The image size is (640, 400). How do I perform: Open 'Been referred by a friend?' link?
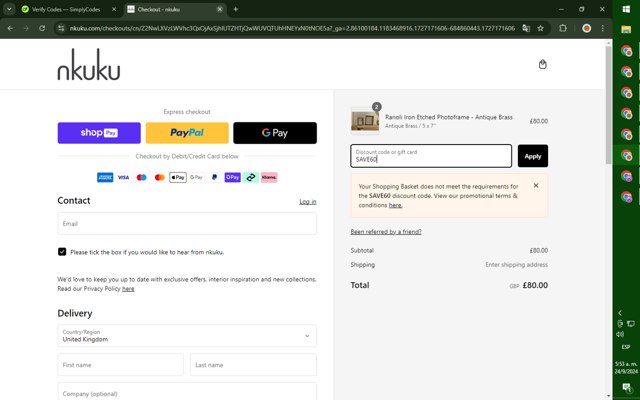(386, 231)
